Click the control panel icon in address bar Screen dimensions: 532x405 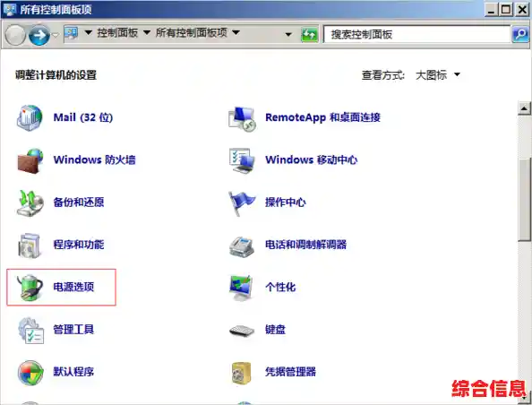[x=72, y=33]
